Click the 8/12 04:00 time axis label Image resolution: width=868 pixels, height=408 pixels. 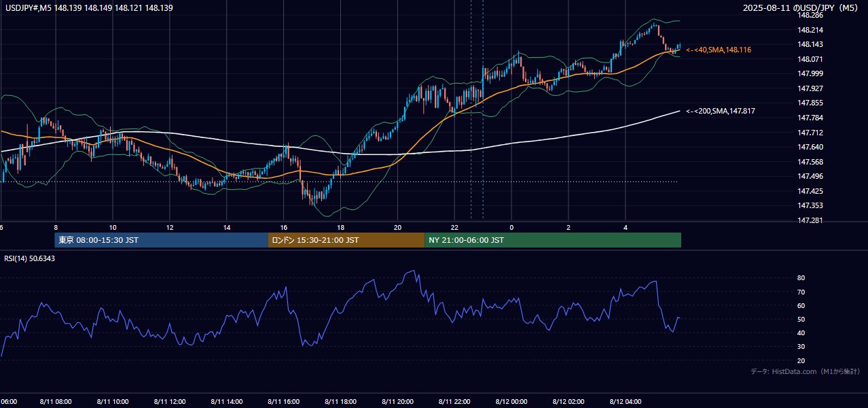(626, 401)
